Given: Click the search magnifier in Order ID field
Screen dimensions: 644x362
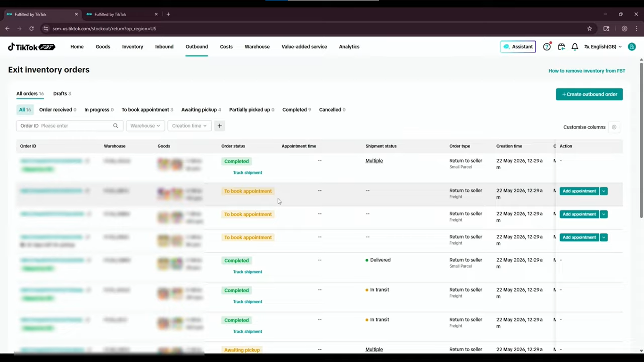Looking at the screenshot, I should point(116,126).
